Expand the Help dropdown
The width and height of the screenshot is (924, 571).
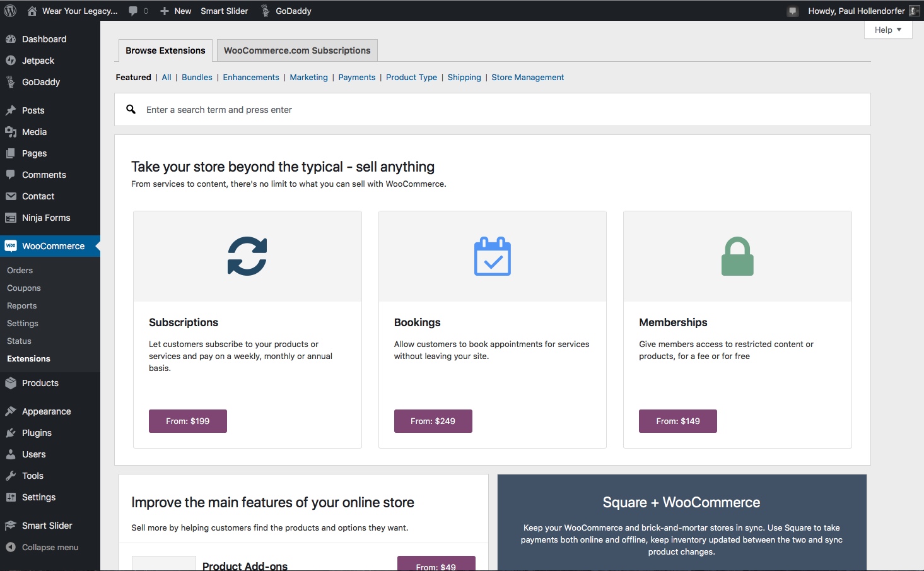pos(888,30)
